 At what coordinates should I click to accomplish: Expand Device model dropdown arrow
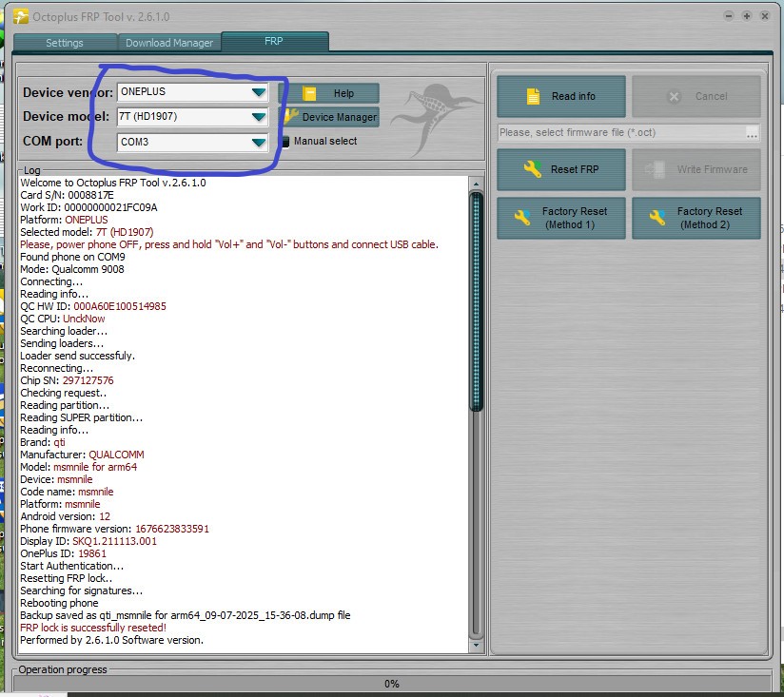(259, 117)
